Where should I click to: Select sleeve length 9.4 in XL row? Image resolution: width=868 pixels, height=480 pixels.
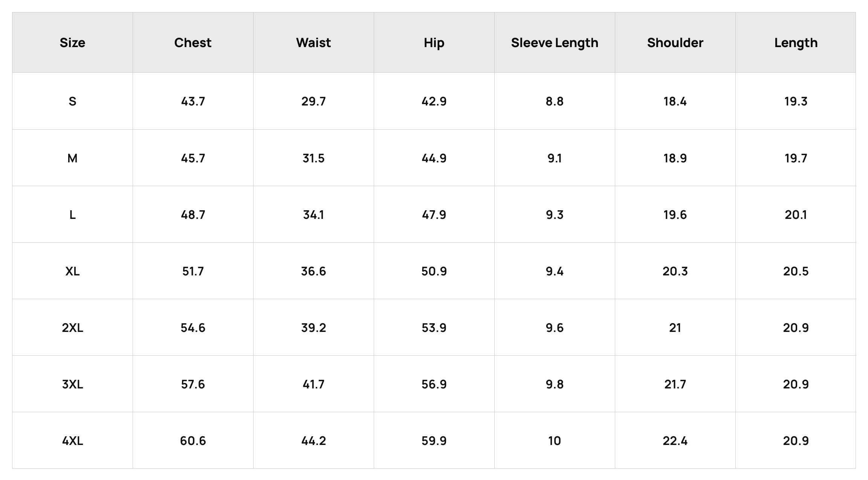point(555,271)
